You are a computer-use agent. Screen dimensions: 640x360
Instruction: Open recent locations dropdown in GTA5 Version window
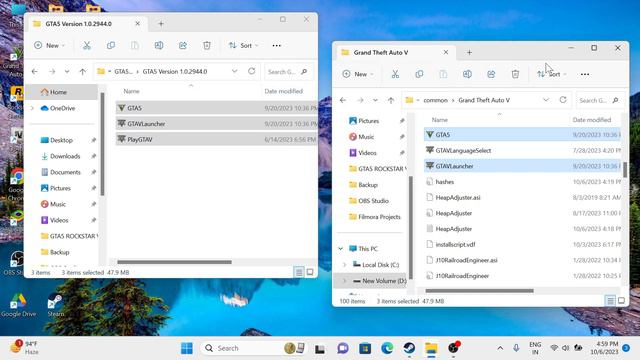click(67, 71)
